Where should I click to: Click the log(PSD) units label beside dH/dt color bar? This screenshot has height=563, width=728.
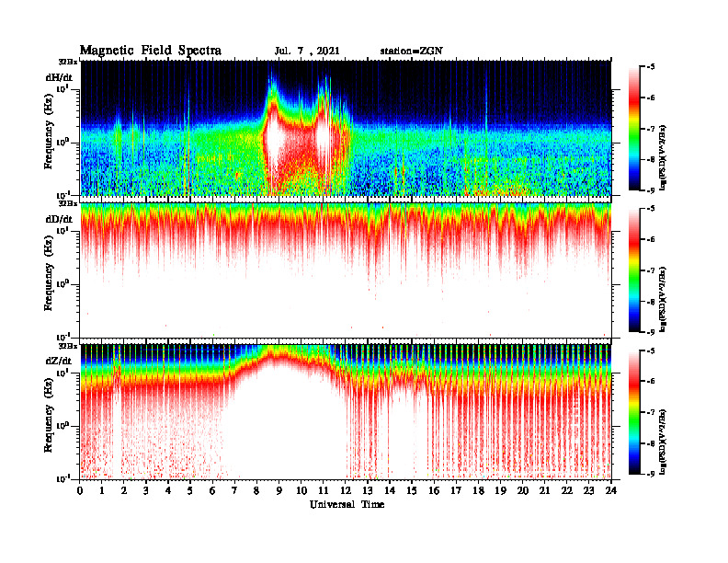[x=663, y=157]
